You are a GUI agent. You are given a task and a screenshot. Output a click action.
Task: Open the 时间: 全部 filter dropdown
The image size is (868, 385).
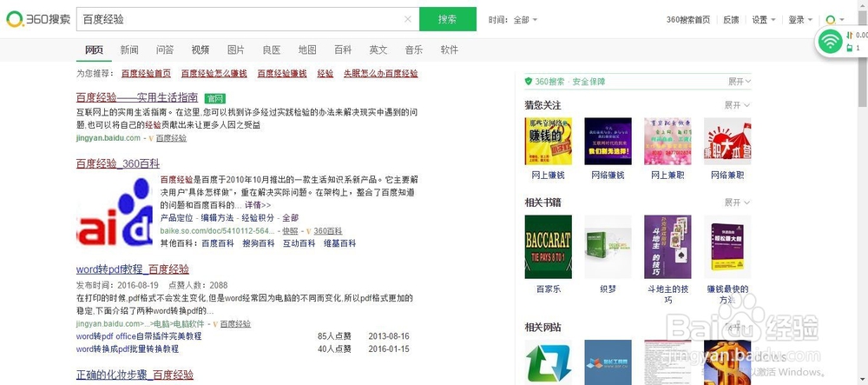coord(513,20)
